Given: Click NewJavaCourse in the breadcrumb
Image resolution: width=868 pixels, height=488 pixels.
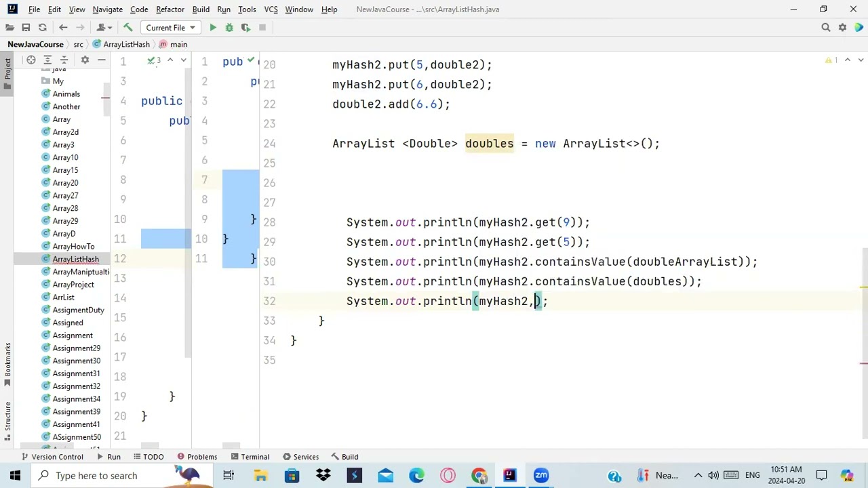Looking at the screenshot, I should pyautogui.click(x=35, y=44).
